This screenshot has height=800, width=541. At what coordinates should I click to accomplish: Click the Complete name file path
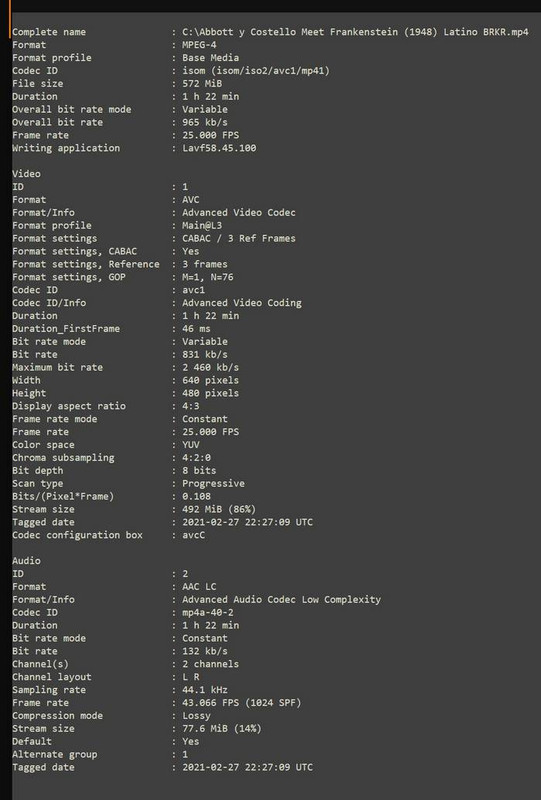(355, 32)
